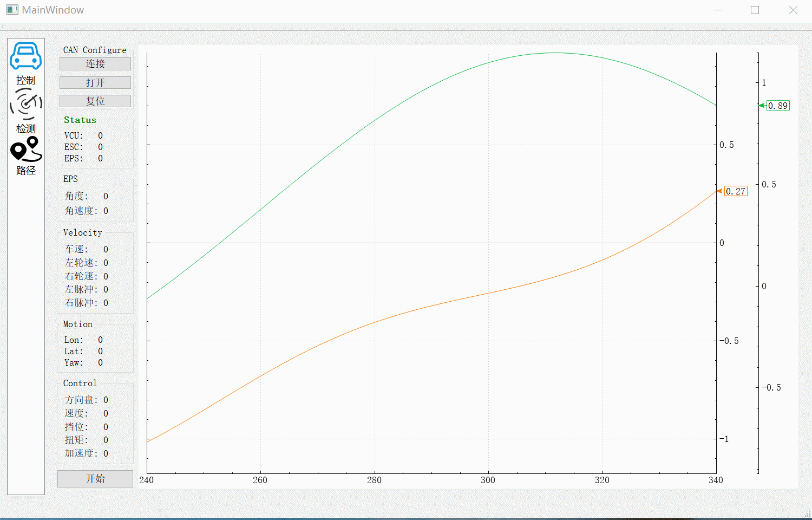Click the 1 tick on outer y-axis
This screenshot has height=520, width=812.
pos(764,83)
